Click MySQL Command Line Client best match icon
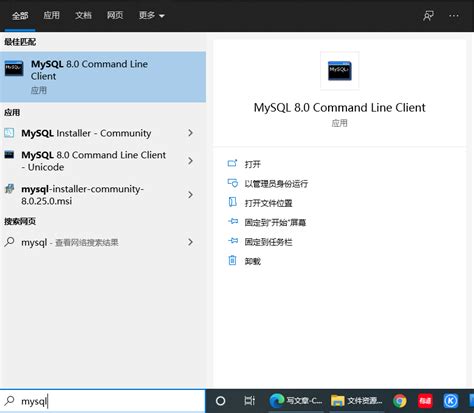Screen dimensions: 474x413 pos(14,68)
